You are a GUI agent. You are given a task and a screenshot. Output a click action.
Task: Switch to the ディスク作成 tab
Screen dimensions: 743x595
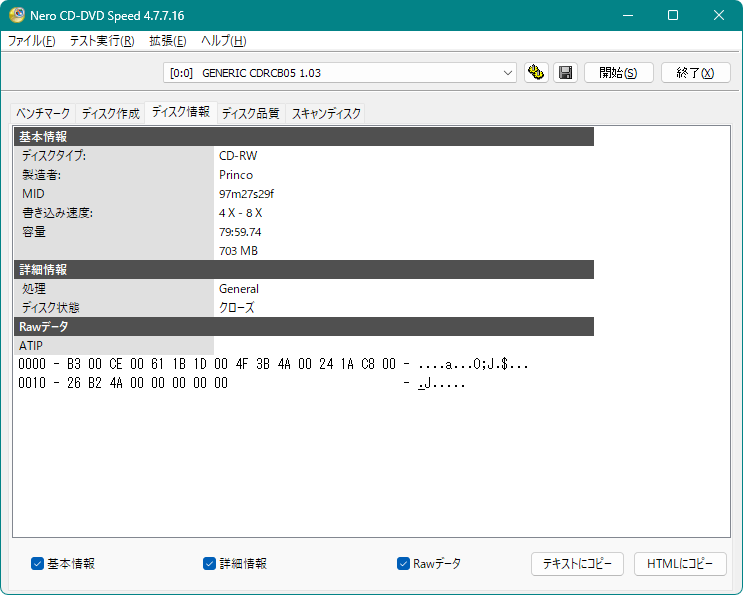(x=110, y=114)
